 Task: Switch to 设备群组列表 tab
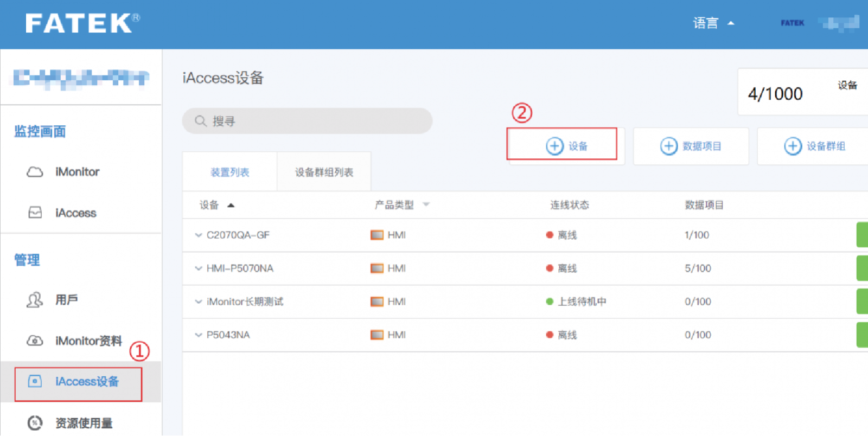click(x=324, y=172)
